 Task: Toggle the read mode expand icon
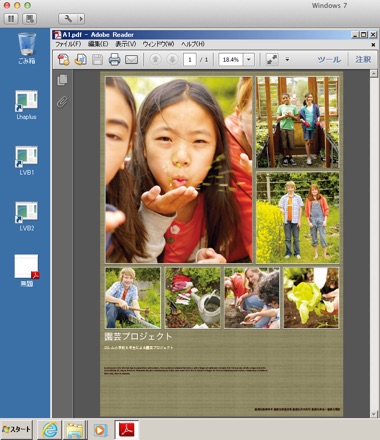pos(272,60)
